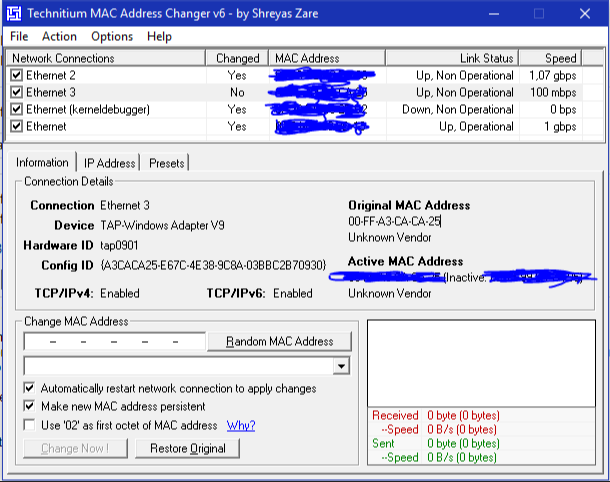610x482 pixels.
Task: Open the vendor dropdown under MAC field
Action: click(341, 366)
